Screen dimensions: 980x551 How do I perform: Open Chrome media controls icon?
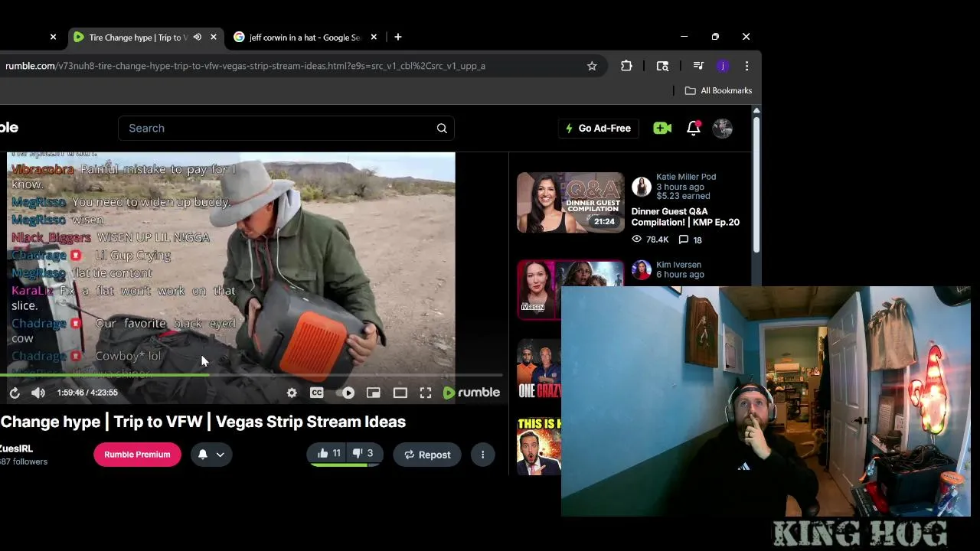click(698, 66)
